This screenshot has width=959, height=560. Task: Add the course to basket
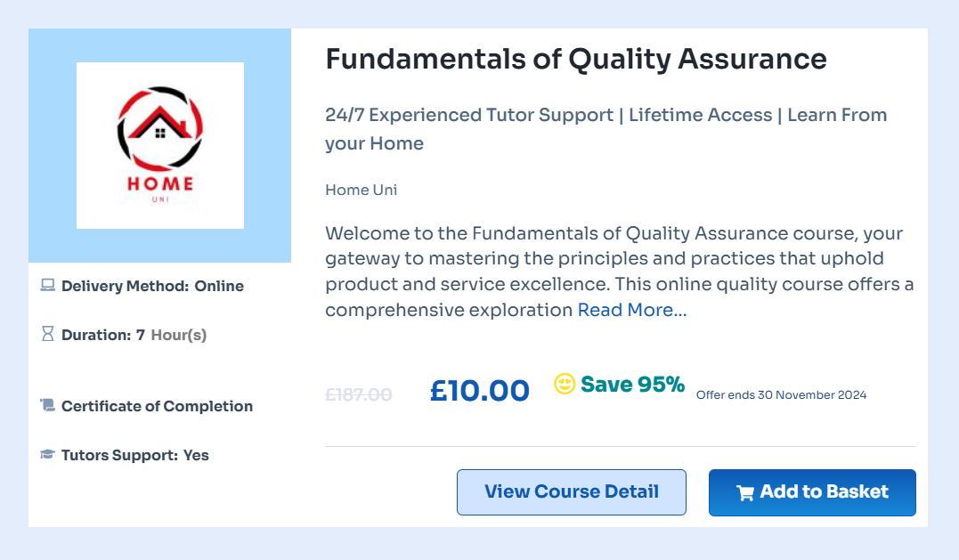[x=812, y=491]
